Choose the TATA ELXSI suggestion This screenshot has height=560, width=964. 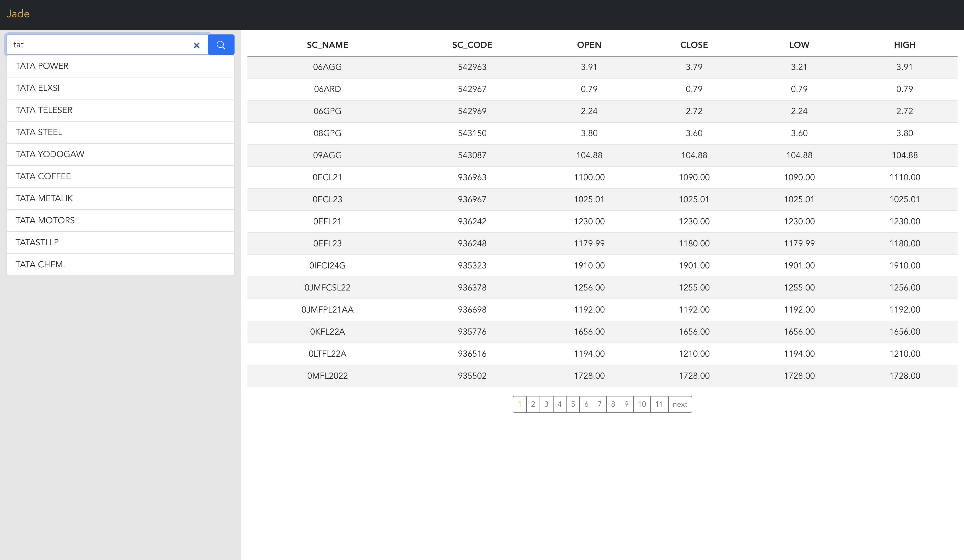pos(37,88)
